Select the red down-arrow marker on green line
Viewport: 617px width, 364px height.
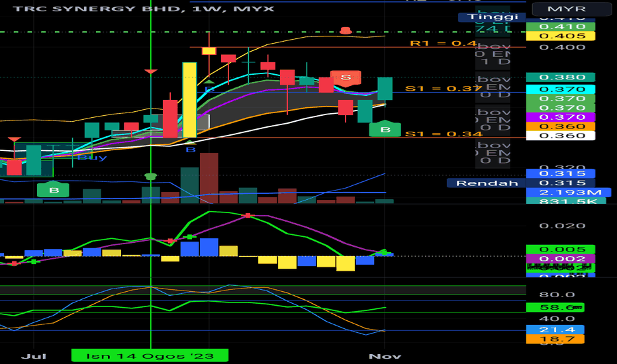click(151, 71)
